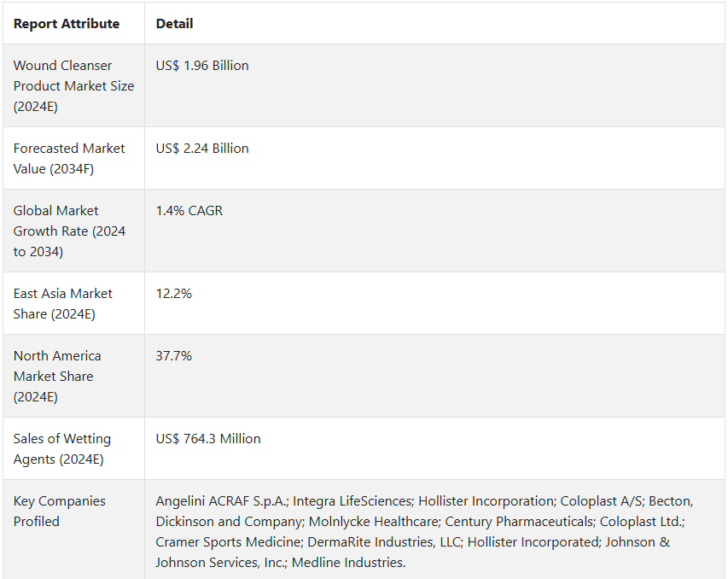This screenshot has width=728, height=579.
Task: Click the Angelini ACRAF S.p.A. company name
Action: coord(221,501)
